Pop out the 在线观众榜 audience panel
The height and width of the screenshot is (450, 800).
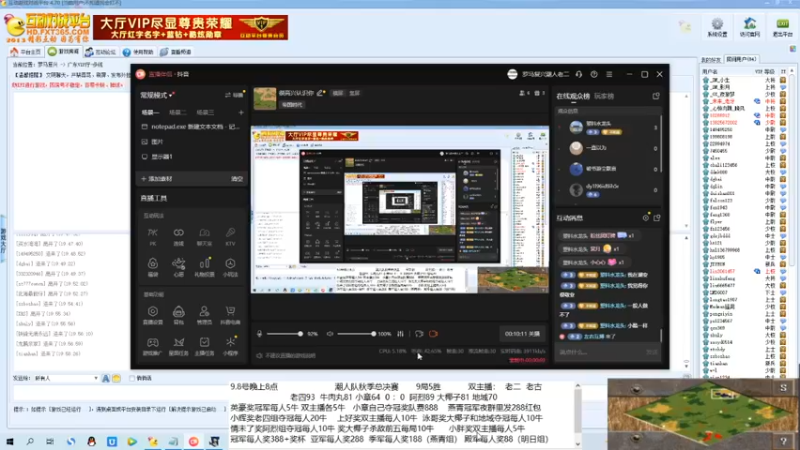pyautogui.click(x=656, y=96)
